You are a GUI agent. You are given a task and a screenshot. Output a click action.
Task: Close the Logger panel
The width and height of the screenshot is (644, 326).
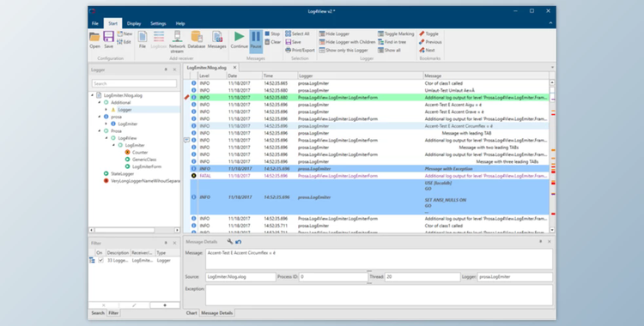(174, 69)
